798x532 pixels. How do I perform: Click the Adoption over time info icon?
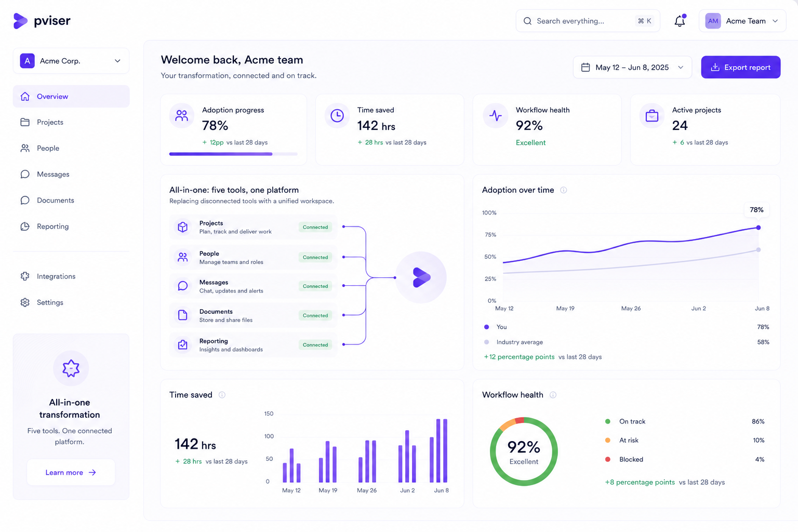click(x=564, y=190)
